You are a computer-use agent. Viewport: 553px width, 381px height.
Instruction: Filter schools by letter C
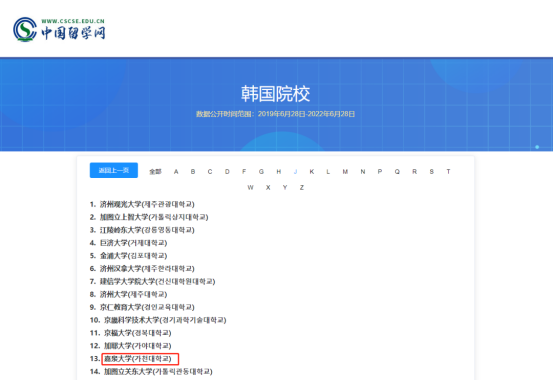click(x=210, y=172)
